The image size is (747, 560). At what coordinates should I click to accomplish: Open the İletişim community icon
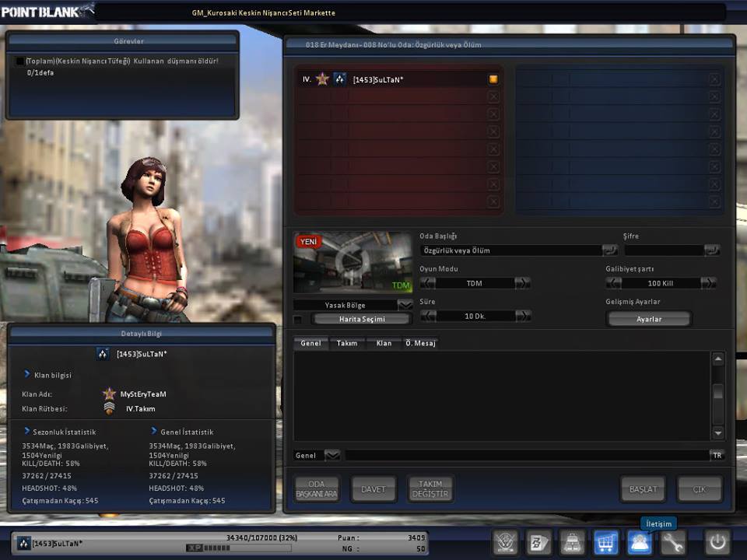click(x=639, y=542)
